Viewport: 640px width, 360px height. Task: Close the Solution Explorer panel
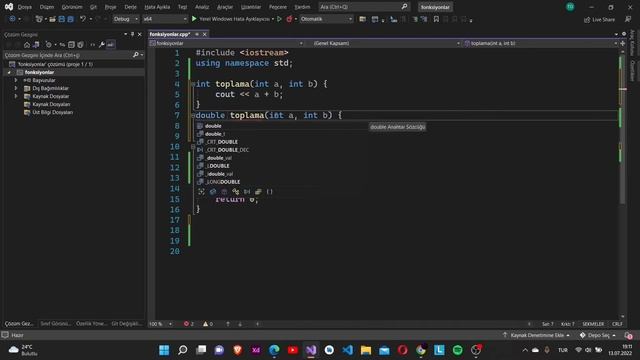point(140,34)
